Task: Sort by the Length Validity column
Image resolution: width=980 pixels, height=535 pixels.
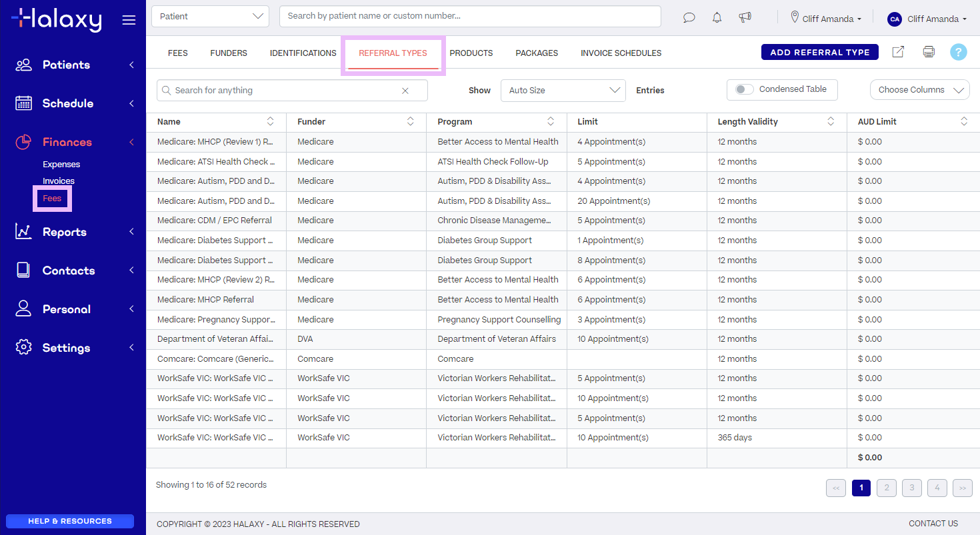Action: [x=831, y=121]
